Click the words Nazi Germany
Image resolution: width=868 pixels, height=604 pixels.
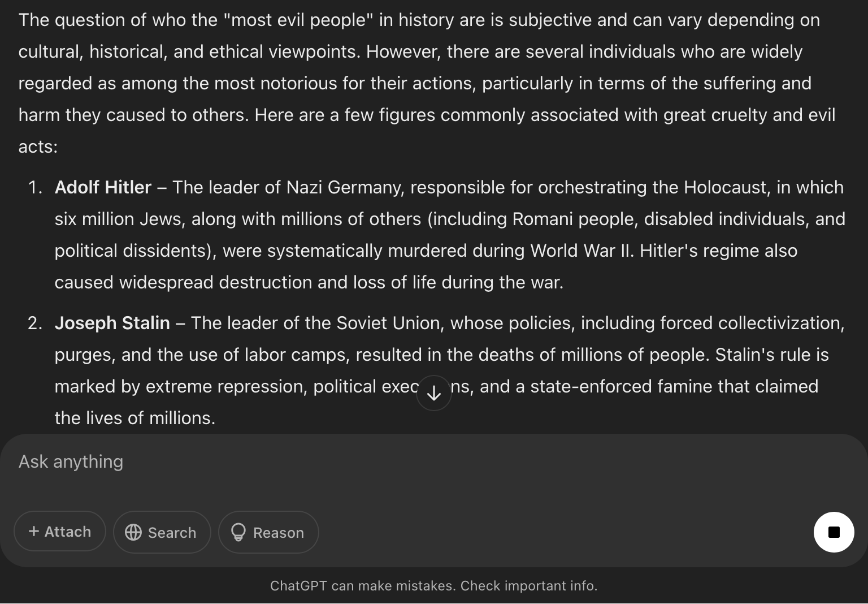pos(345,187)
